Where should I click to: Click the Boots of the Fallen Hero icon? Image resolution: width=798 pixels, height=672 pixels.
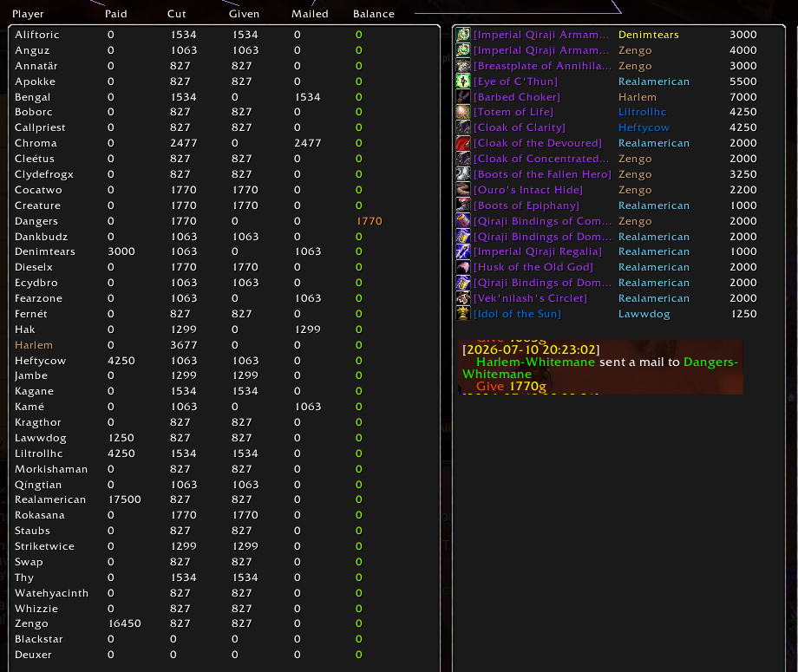[x=463, y=174]
